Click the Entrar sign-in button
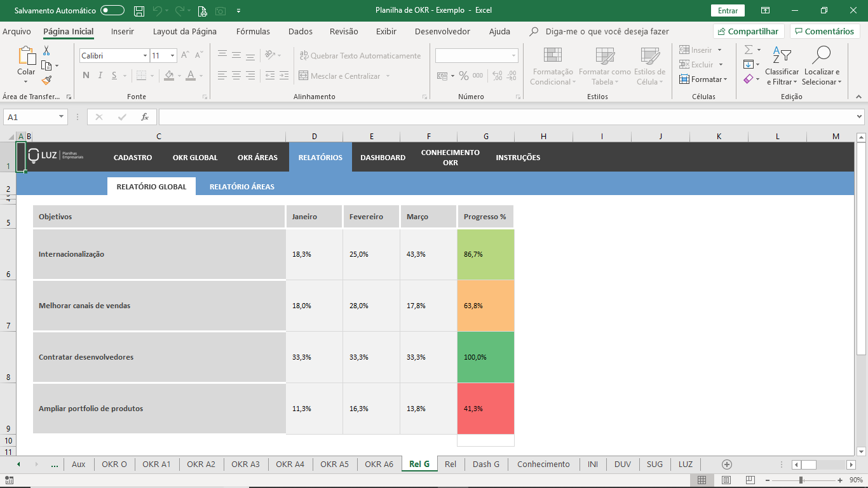The height and width of the screenshot is (488, 868). pyautogui.click(x=728, y=11)
